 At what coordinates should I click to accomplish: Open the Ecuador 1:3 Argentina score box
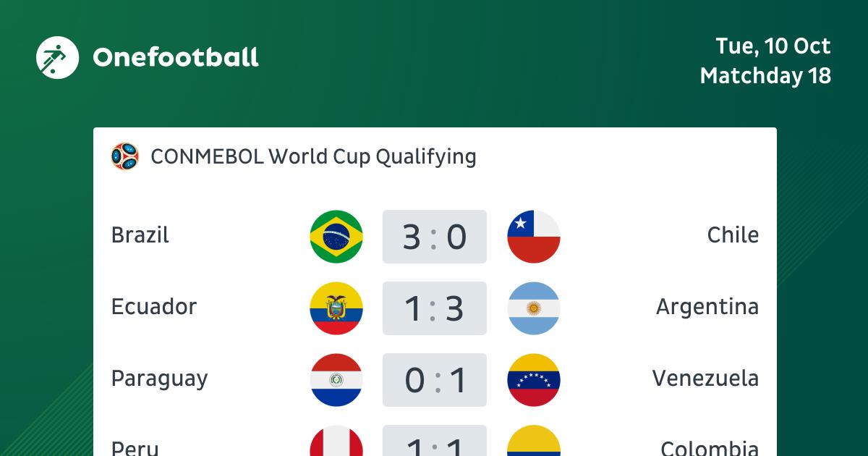coord(435,308)
